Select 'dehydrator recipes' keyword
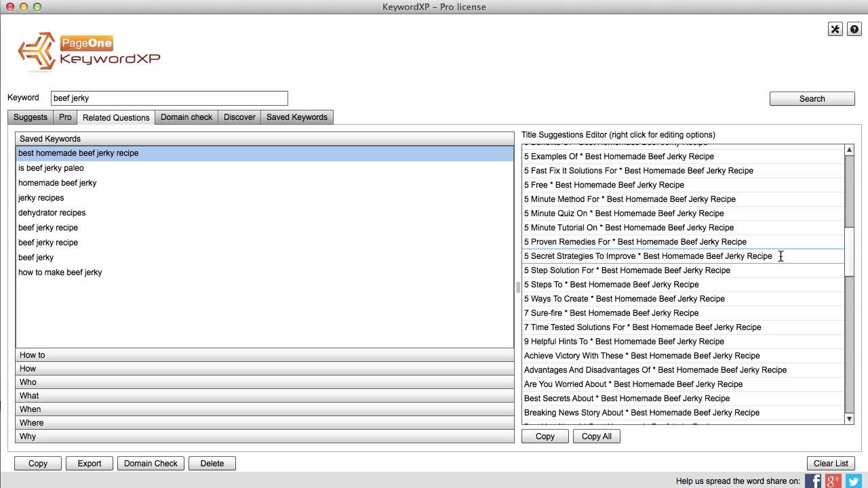This screenshot has height=488, width=868. pos(264,213)
